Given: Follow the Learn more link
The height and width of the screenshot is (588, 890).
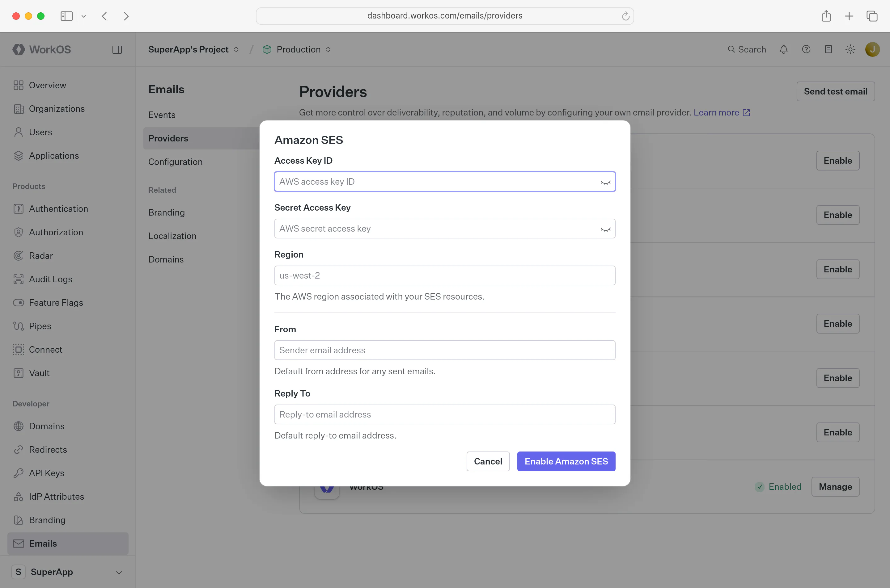Looking at the screenshot, I should point(721,112).
